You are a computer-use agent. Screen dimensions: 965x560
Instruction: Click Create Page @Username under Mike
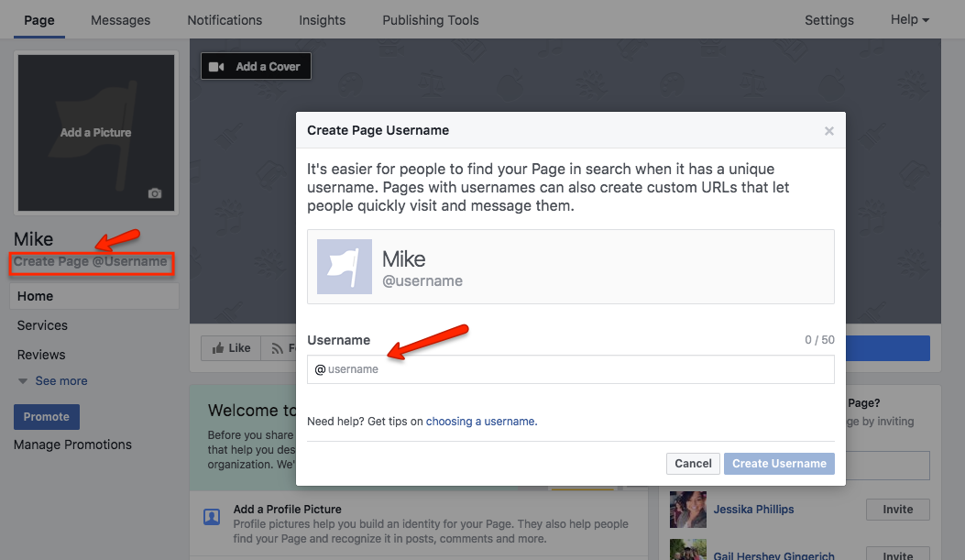point(91,263)
